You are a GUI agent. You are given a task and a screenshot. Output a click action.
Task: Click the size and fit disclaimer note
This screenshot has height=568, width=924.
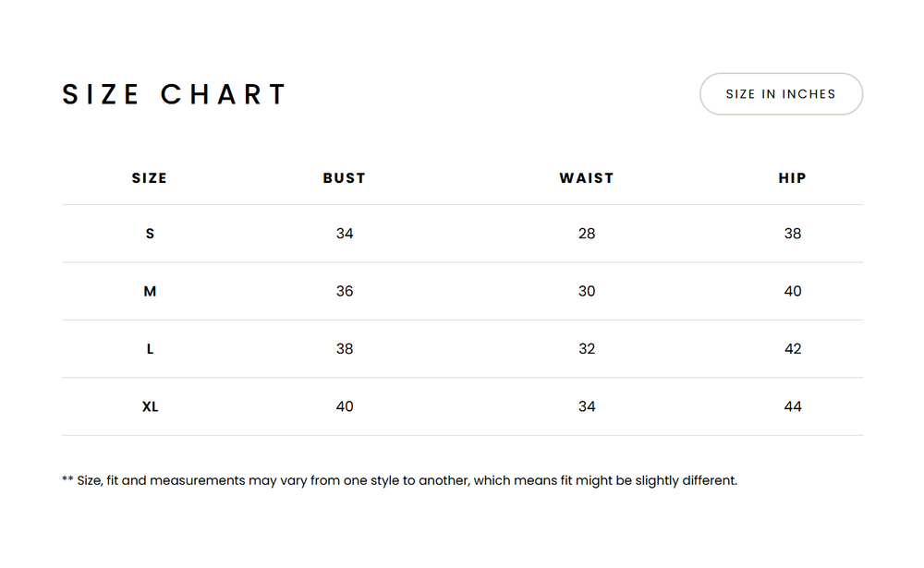point(399,481)
